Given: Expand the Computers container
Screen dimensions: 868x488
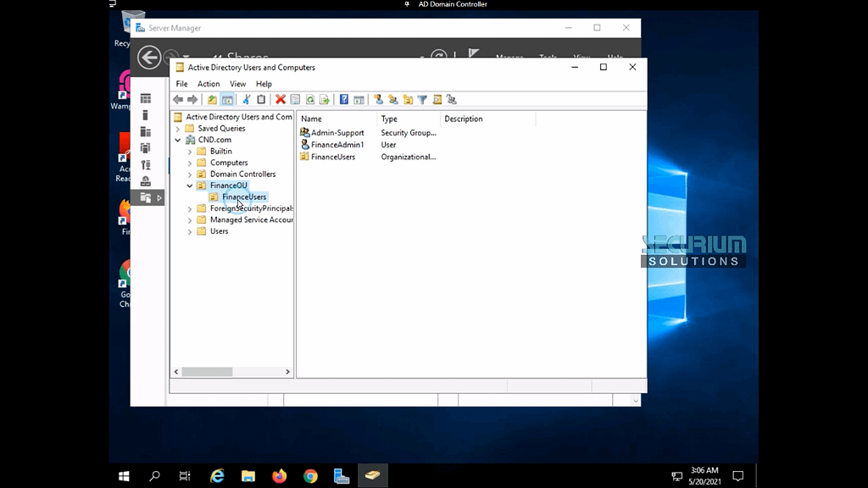Looking at the screenshot, I should (190, 164).
